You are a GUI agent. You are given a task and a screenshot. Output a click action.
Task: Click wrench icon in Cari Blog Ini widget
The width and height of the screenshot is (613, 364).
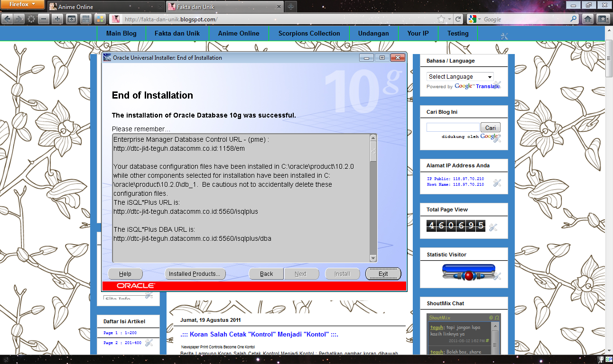[x=497, y=137]
